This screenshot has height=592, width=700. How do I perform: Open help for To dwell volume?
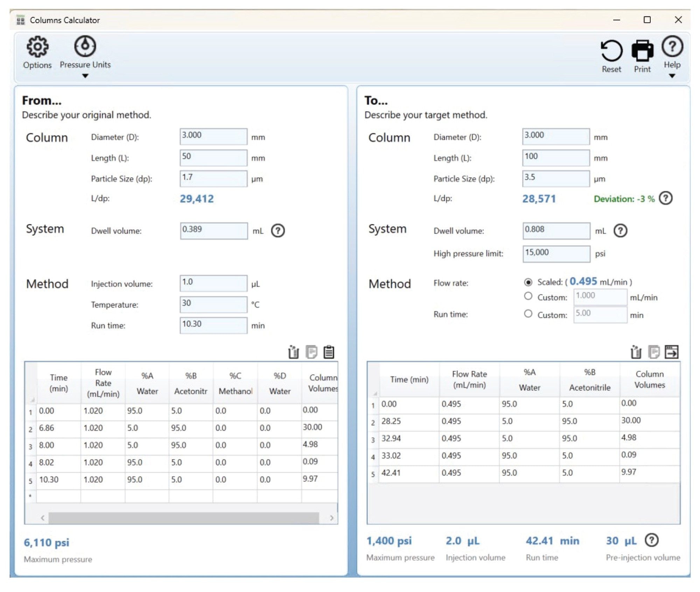[621, 231]
